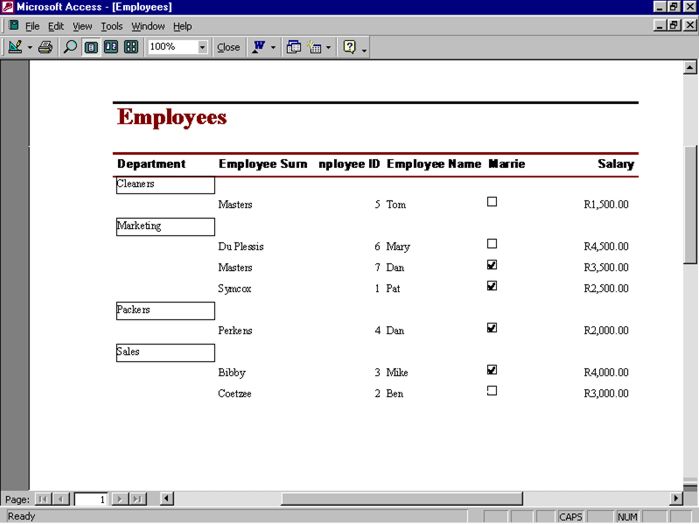699x524 pixels.
Task: Click vertical scrollbar up arrow
Action: click(x=690, y=68)
